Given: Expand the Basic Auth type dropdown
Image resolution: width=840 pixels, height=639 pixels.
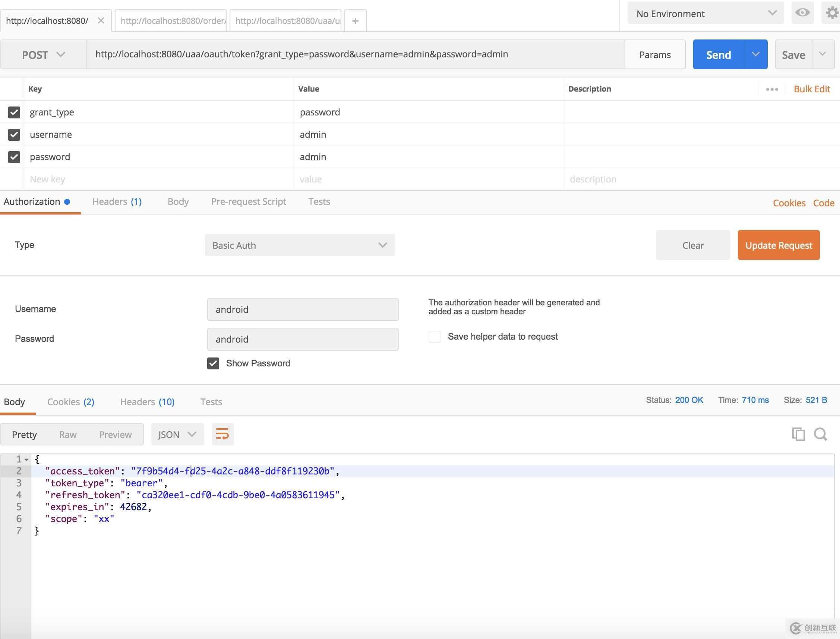Looking at the screenshot, I should 300,245.
